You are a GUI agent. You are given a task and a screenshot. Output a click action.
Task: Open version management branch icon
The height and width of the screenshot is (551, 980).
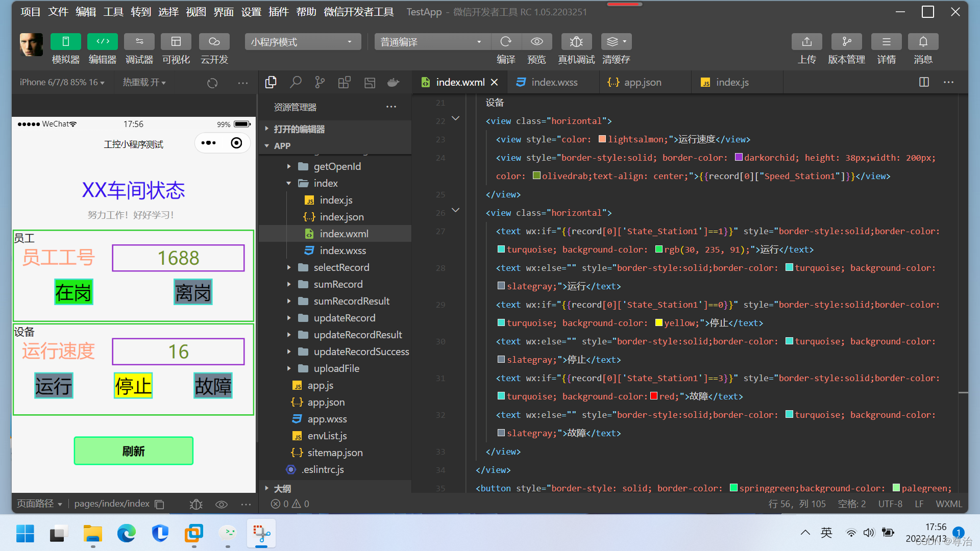pyautogui.click(x=846, y=42)
